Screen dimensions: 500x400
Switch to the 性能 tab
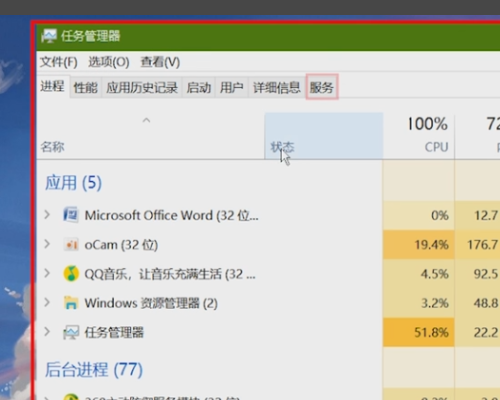[x=85, y=88]
